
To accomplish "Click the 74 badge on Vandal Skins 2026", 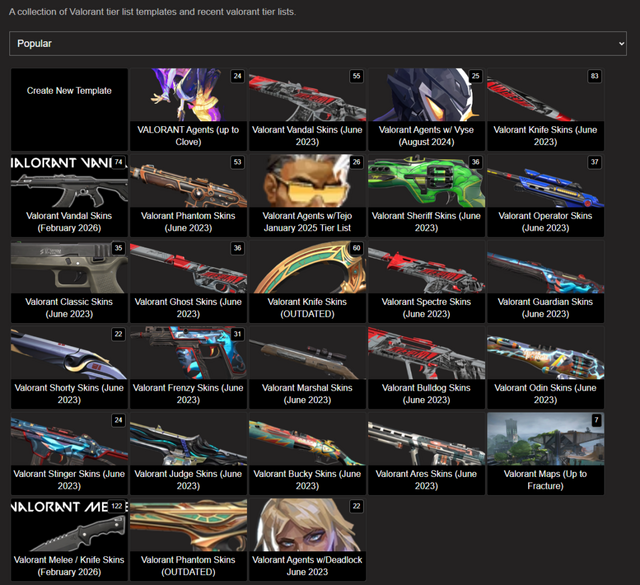I will point(118,162).
